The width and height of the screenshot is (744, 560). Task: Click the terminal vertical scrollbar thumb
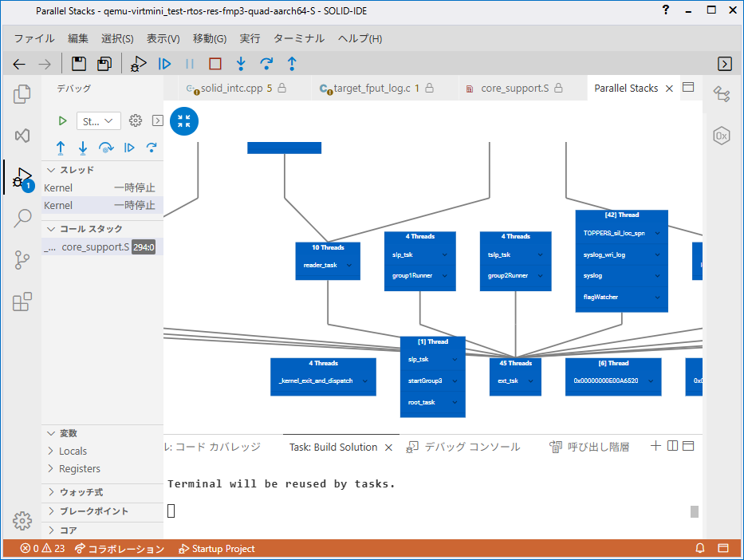point(695,511)
